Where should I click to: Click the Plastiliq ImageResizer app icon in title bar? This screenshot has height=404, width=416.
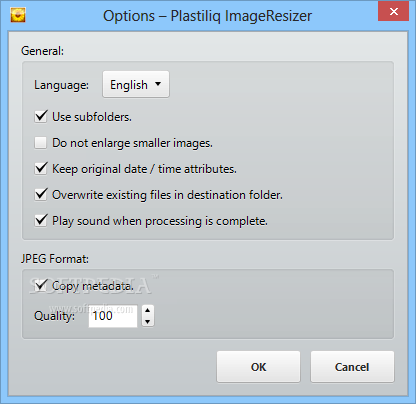tap(18, 16)
